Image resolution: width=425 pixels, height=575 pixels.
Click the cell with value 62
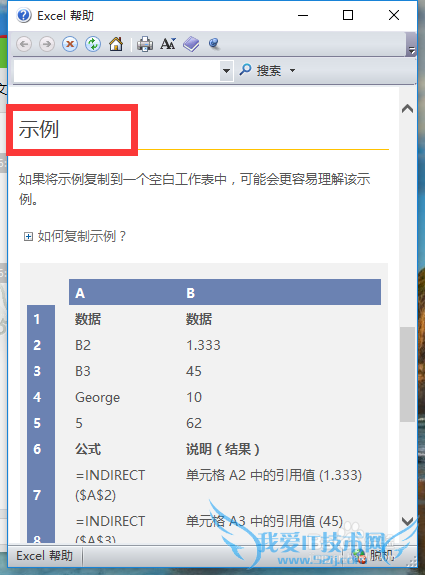coord(194,423)
